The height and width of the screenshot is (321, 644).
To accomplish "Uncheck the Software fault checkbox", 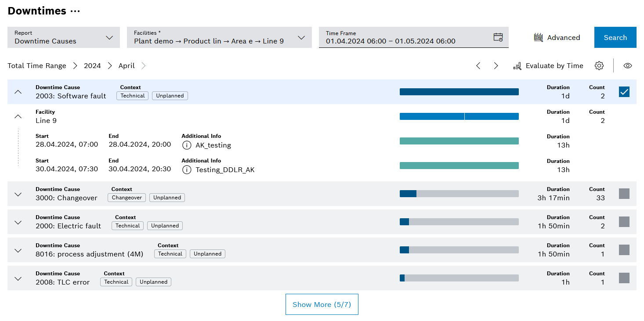I will [624, 92].
